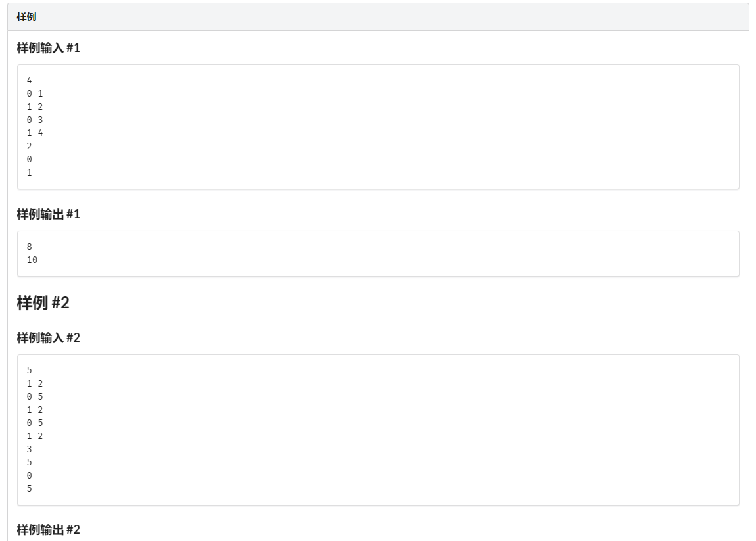Click the "1 4" line in sample input #1

tap(35, 133)
